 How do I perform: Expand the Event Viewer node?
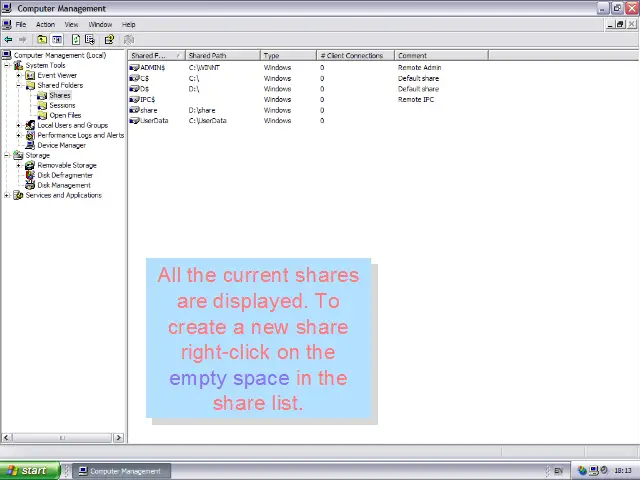(19, 75)
